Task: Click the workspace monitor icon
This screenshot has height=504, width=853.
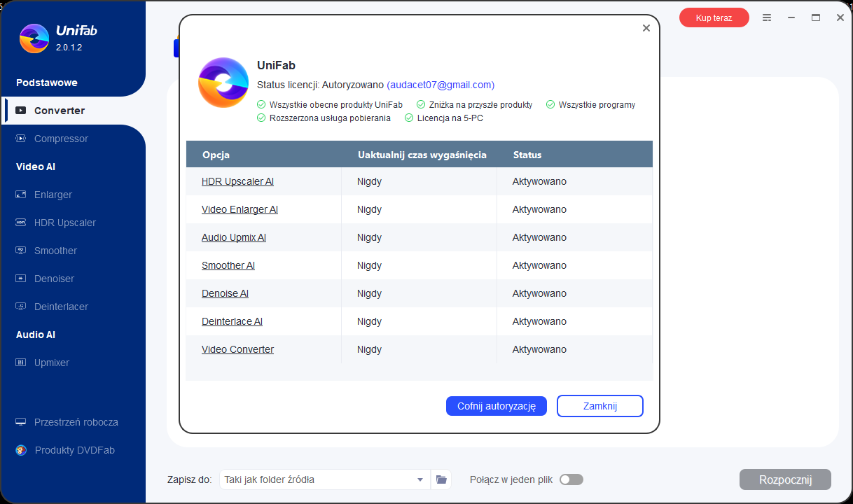Action: tap(21, 422)
